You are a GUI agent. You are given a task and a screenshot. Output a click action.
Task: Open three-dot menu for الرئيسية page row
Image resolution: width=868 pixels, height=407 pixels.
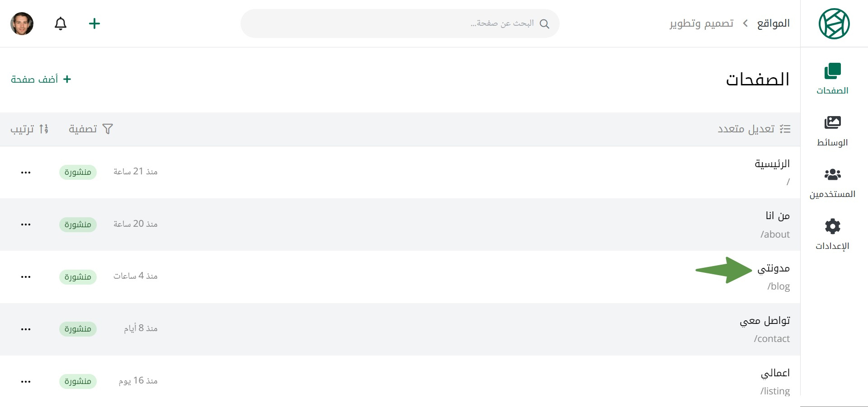point(26,173)
